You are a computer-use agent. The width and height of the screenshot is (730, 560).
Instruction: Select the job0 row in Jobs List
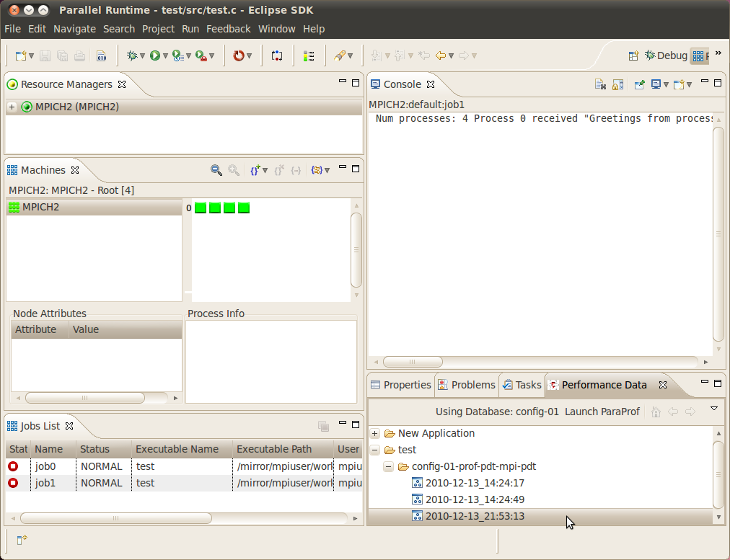click(185, 466)
